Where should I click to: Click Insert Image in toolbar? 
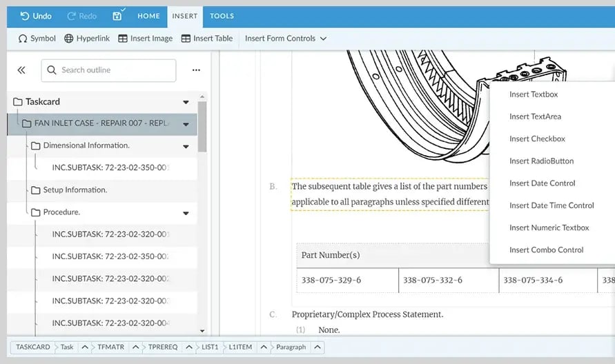point(145,39)
